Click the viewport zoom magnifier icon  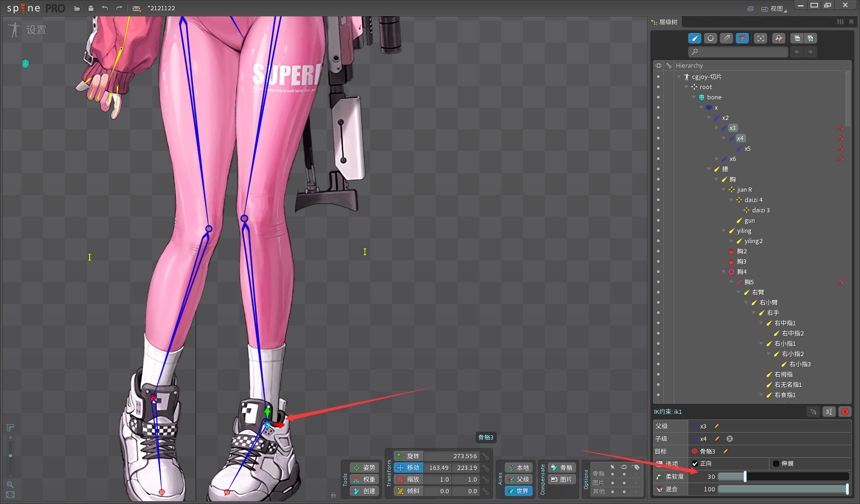tap(10, 485)
